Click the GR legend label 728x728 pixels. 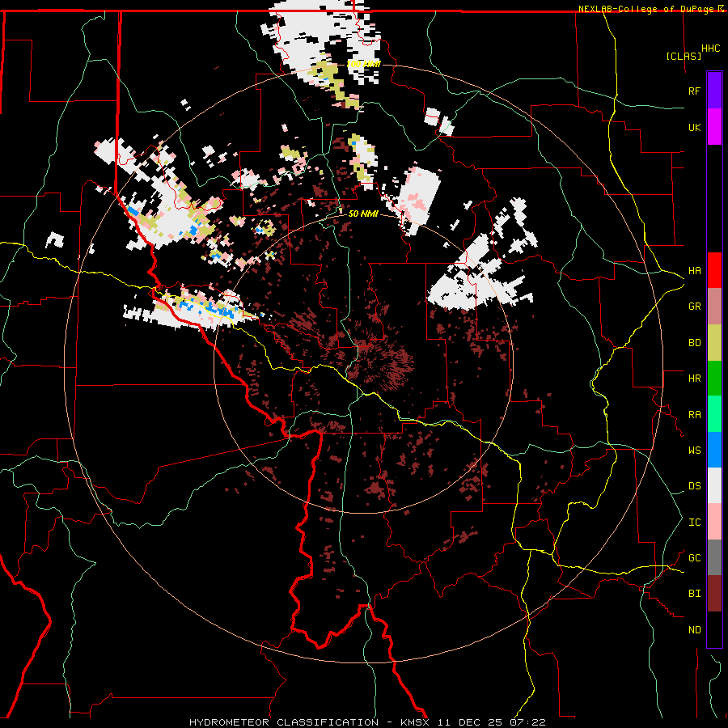pyautogui.click(x=694, y=307)
